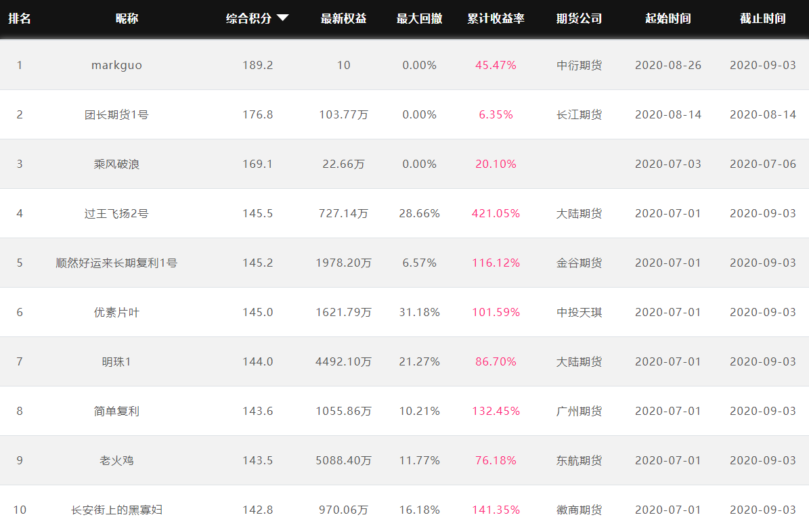Select the score value 145.2
This screenshot has width=809, height=532.
(x=257, y=263)
